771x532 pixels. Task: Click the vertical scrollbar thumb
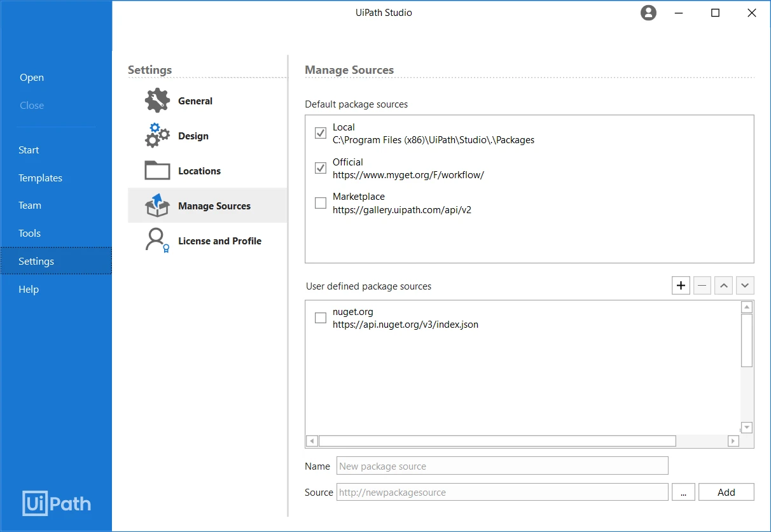tap(747, 340)
